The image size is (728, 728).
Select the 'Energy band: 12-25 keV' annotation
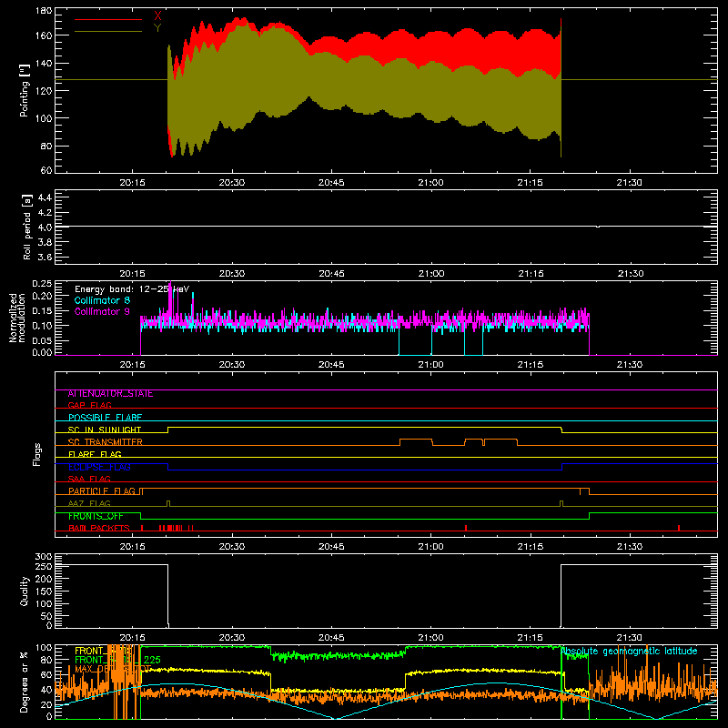pyautogui.click(x=132, y=289)
